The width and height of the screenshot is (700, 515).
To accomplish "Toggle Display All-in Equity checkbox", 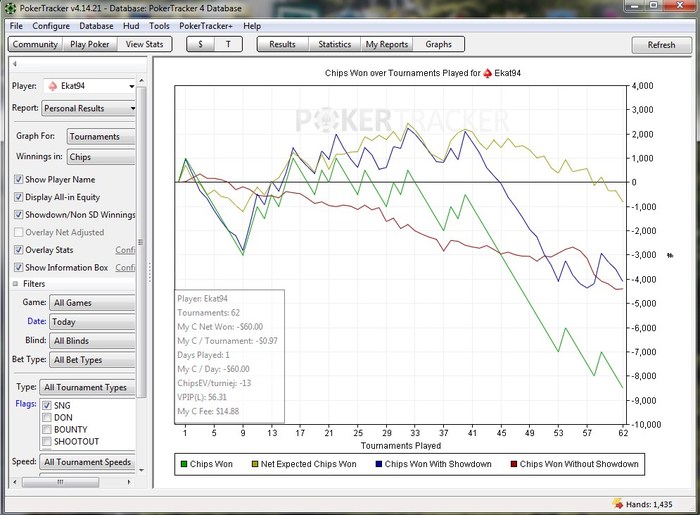I will tap(18, 197).
